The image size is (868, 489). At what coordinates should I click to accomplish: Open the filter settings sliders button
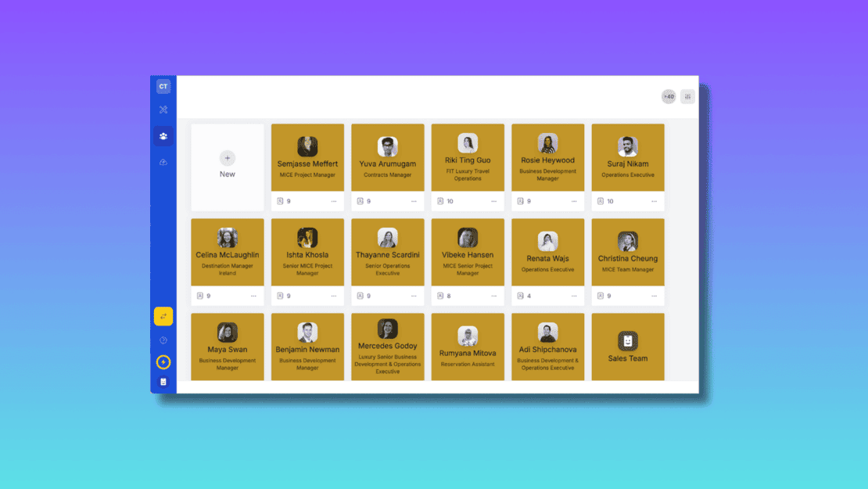pos(687,97)
